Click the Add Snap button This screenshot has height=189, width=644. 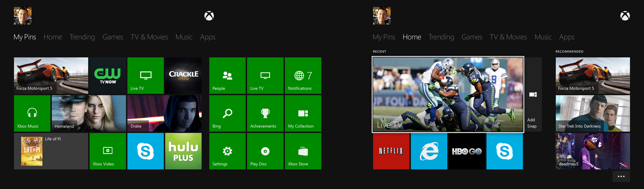coord(533,94)
